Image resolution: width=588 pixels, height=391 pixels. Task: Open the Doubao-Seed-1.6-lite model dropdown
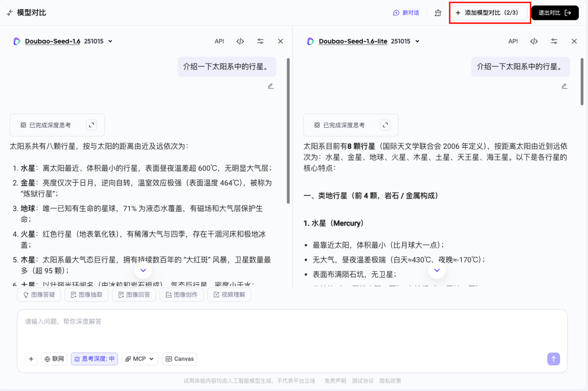pos(417,41)
